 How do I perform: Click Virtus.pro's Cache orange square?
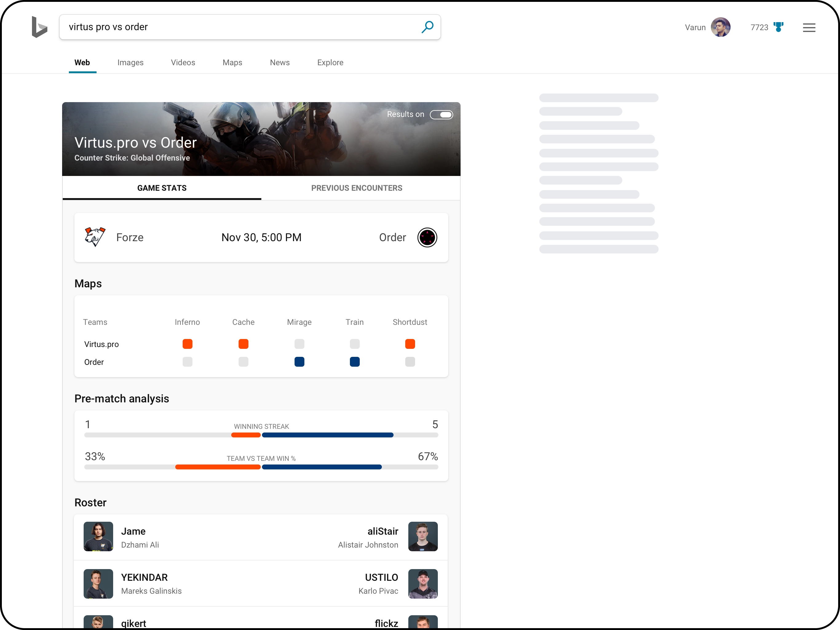click(x=244, y=344)
